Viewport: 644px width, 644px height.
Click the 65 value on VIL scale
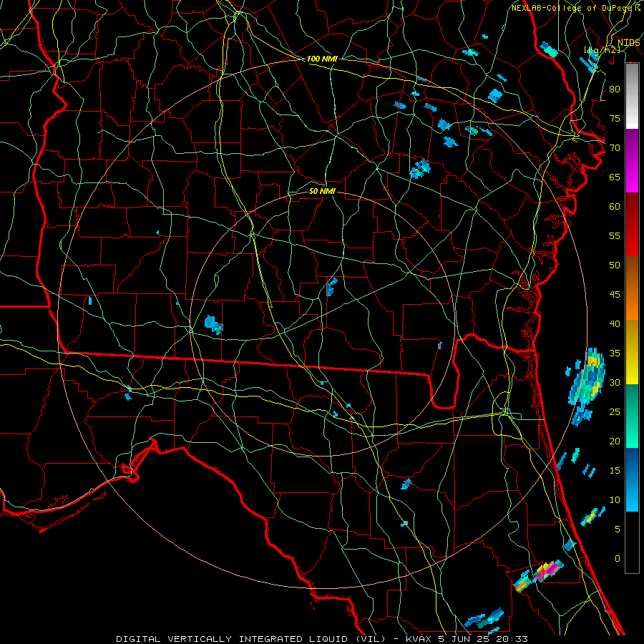click(x=615, y=177)
